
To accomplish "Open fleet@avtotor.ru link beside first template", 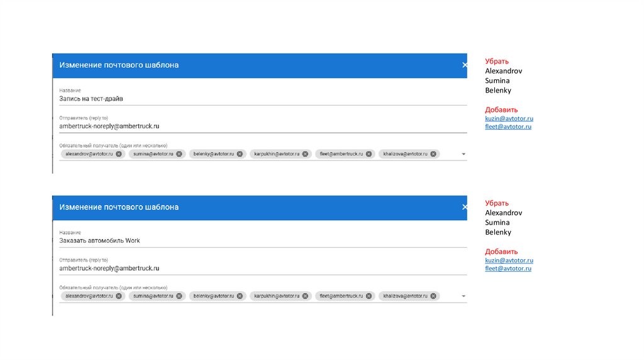I will [x=508, y=126].
